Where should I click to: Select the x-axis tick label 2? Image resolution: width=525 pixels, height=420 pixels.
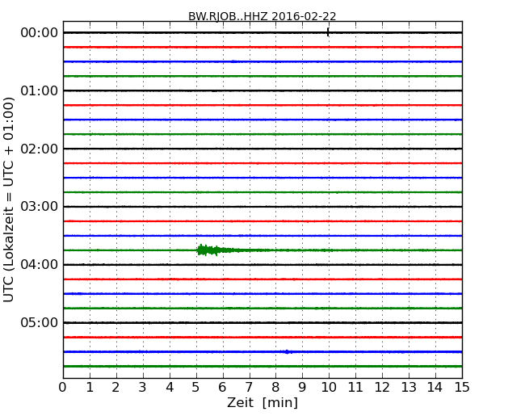[115, 387]
